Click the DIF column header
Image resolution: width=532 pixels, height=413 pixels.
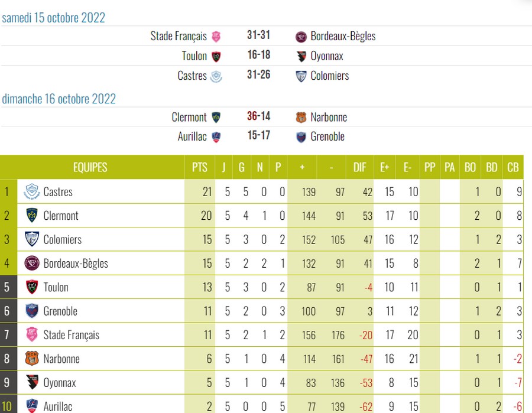tap(359, 167)
